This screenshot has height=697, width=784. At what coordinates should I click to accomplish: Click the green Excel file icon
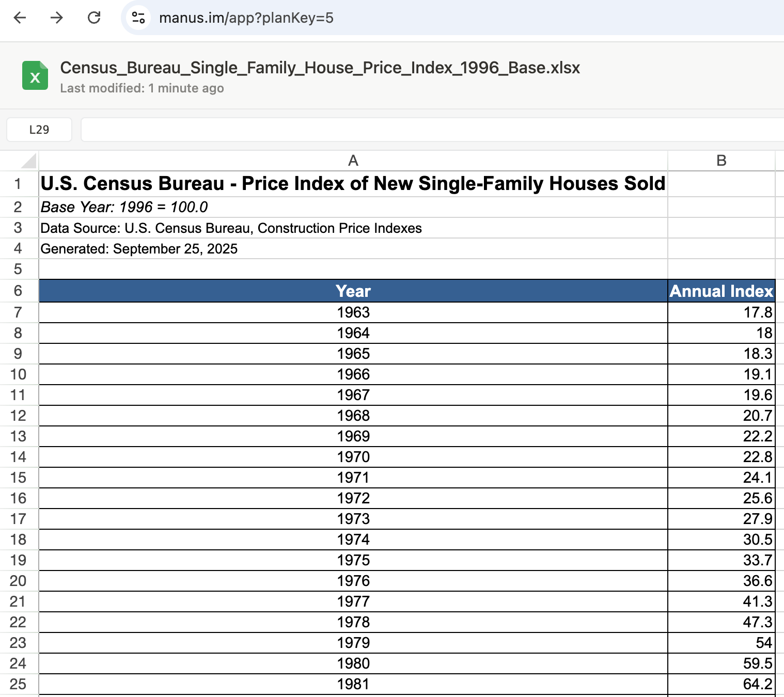click(35, 75)
